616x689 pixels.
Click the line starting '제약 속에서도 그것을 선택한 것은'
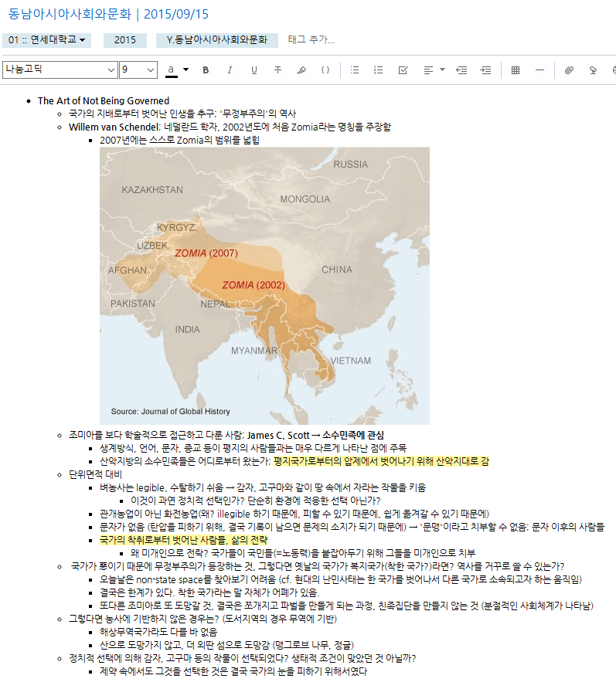(233, 671)
